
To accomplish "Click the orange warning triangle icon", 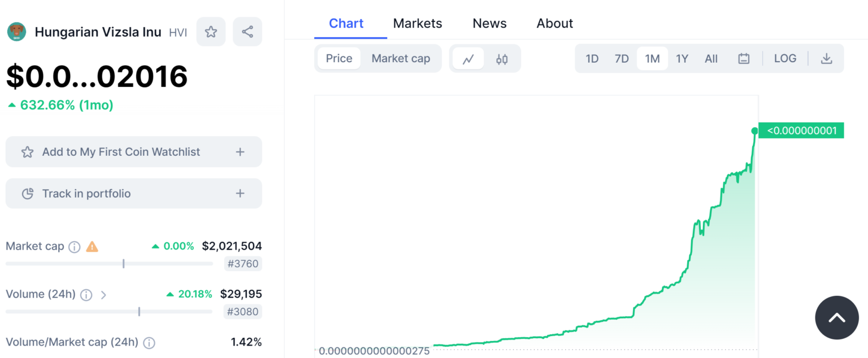I will coord(92,247).
